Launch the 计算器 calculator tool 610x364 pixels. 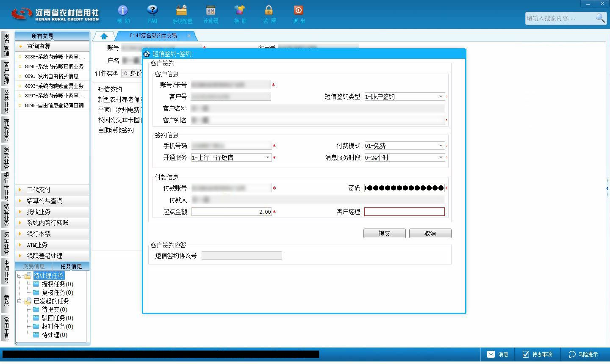pos(211,14)
